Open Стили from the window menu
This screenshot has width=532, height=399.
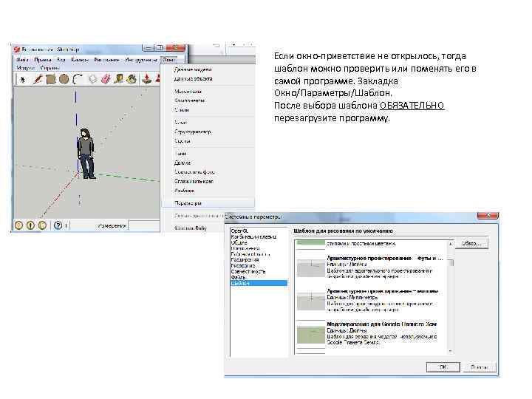pyautogui.click(x=182, y=110)
